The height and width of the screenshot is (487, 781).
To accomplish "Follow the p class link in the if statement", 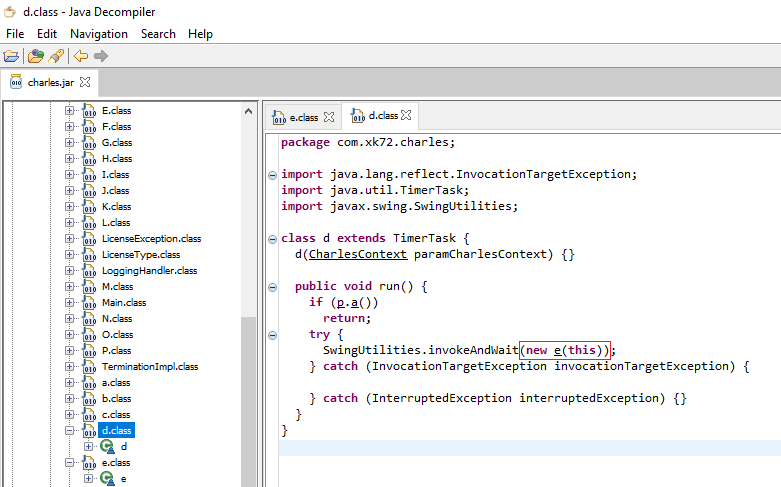I will (x=340, y=302).
